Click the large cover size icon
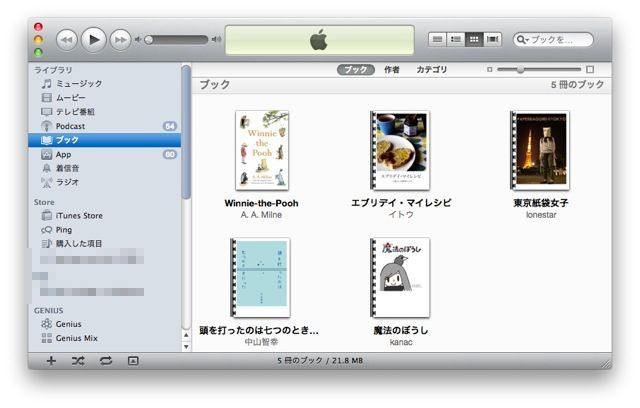This screenshot has width=640, height=408. (590, 69)
